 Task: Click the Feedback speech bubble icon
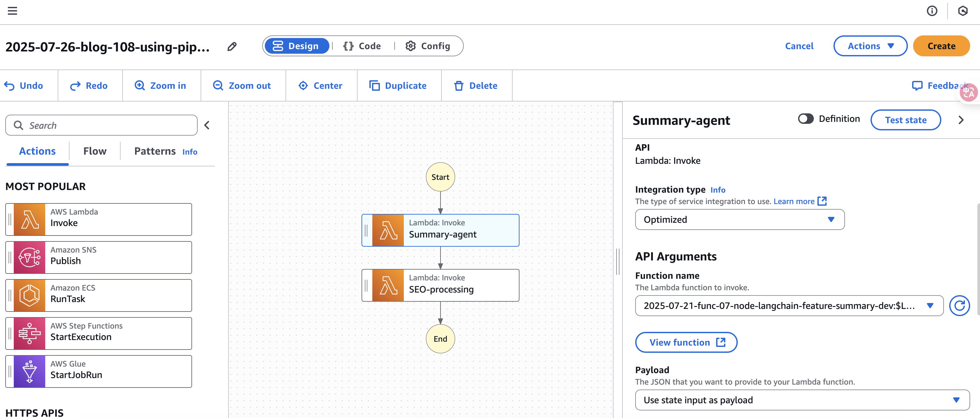(x=917, y=85)
